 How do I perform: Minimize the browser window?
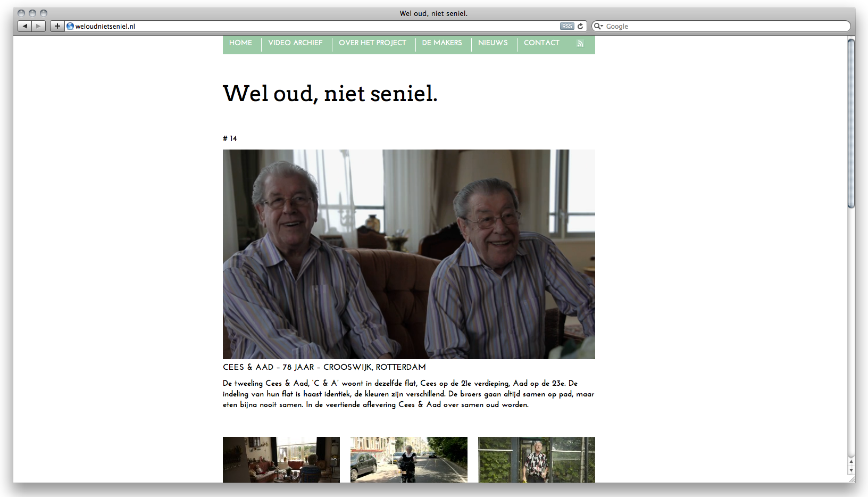32,13
